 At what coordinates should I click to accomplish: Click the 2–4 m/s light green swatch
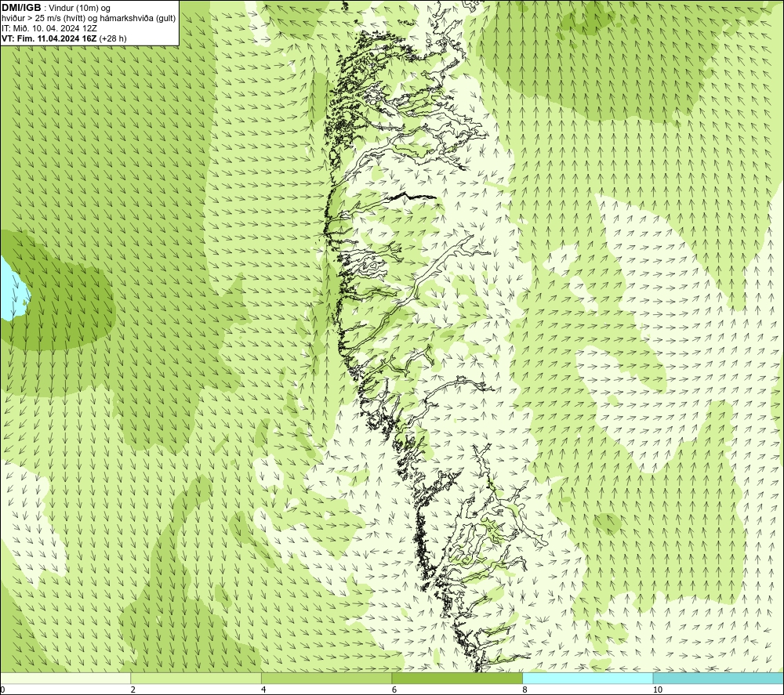(196, 678)
